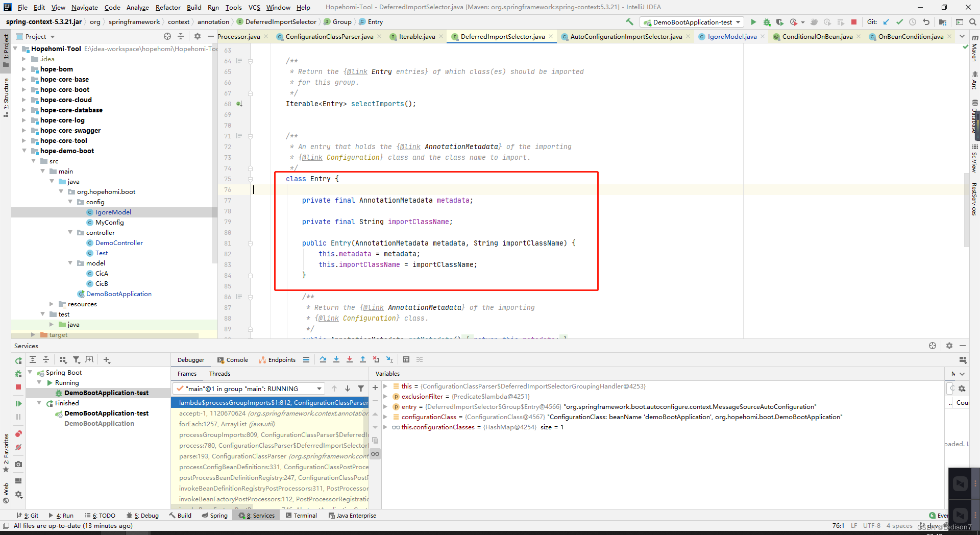This screenshot has height=535, width=980.
Task: Open the Refactor menu
Action: [168, 7]
